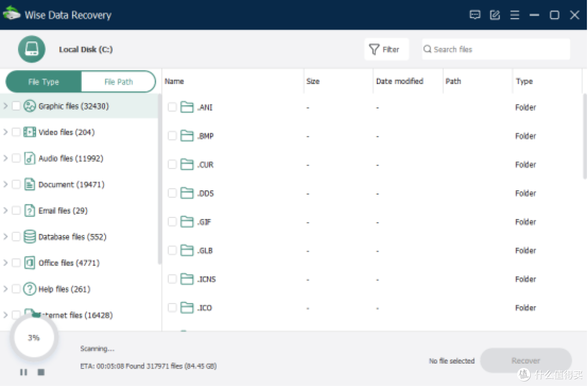
Task: Select the .ICO folder checkbox
Action: [x=172, y=308]
